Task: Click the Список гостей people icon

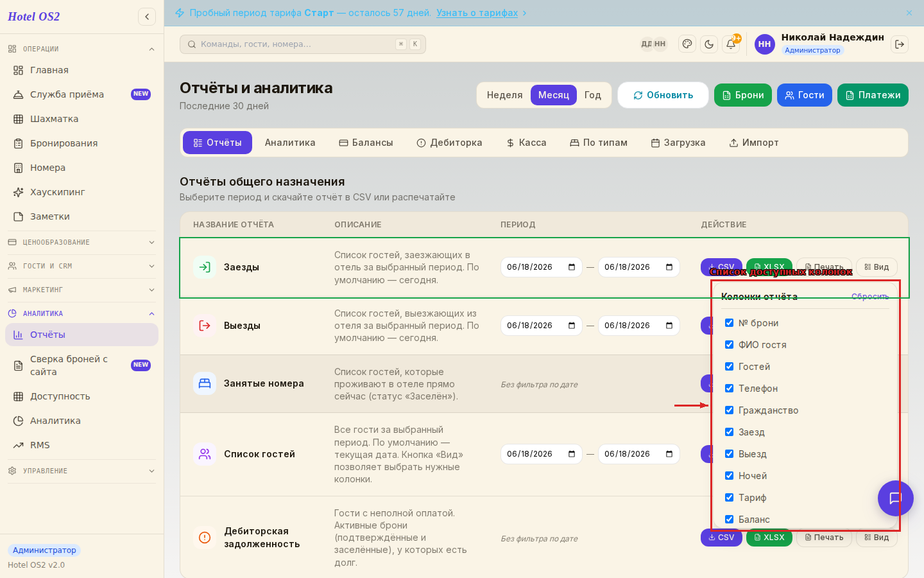Action: click(205, 454)
